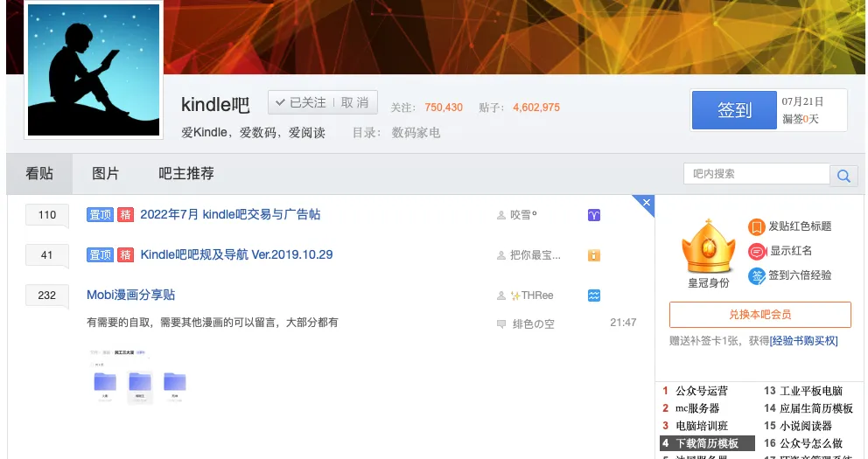Open the [经验书购买权] link
This screenshot has height=459, width=868.
[x=804, y=341]
